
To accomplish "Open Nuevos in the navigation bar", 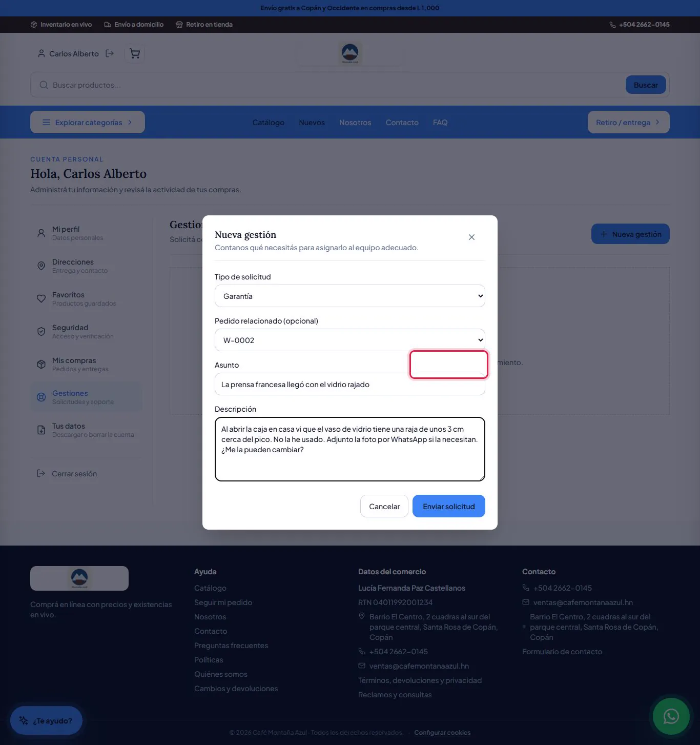I will pyautogui.click(x=312, y=123).
